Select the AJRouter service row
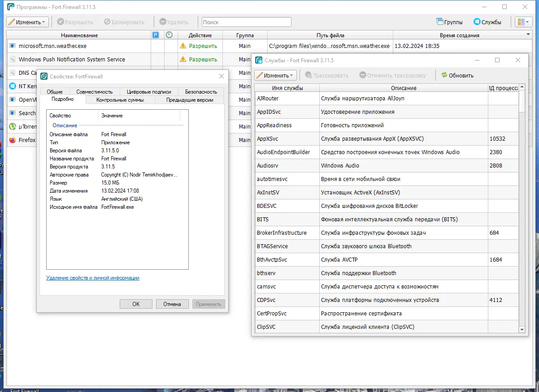539x392 pixels. (x=387, y=99)
